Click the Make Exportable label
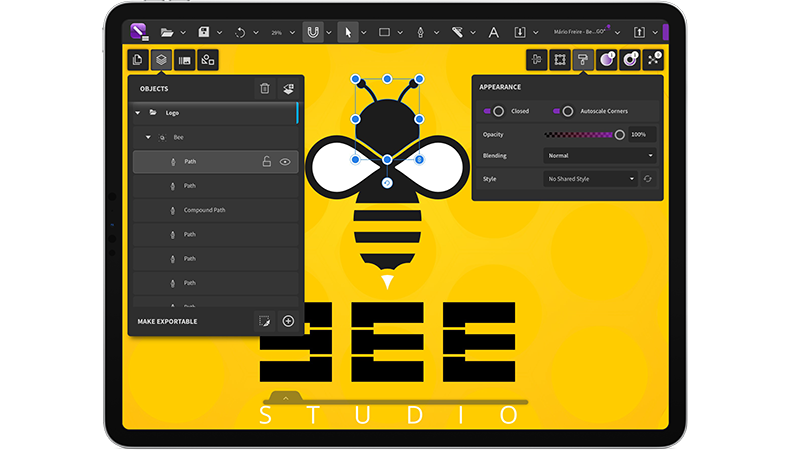 click(167, 322)
